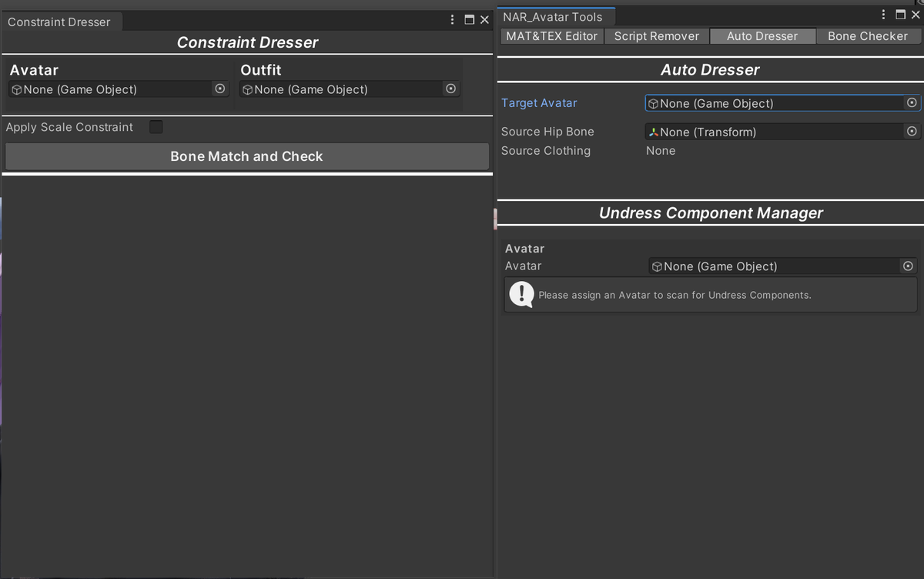
Task: Click the Apply Scale Constraint label
Action: click(69, 127)
